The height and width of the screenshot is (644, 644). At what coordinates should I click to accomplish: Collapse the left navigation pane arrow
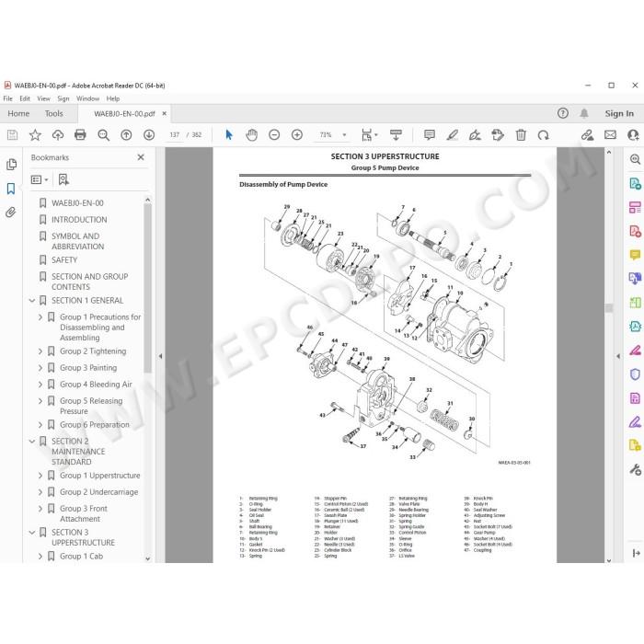(161, 356)
